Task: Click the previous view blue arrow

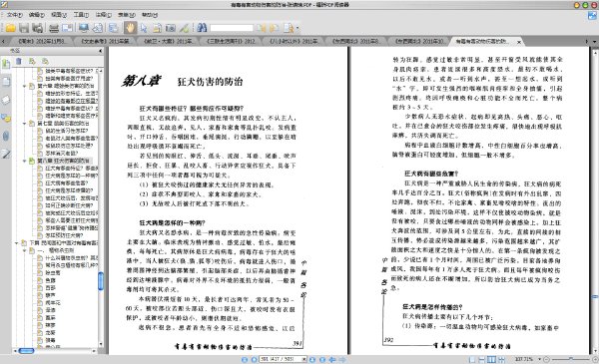Action: pos(332,359)
